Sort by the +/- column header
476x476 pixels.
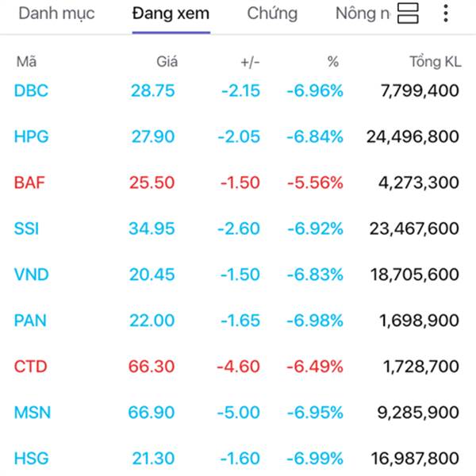point(250,62)
